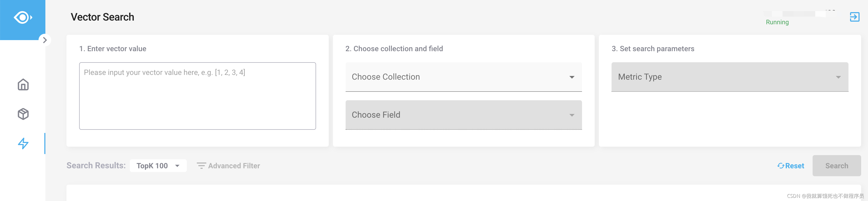Open the Choose Collection dropdown
Viewport: 868px width, 201px height.
pyautogui.click(x=463, y=77)
